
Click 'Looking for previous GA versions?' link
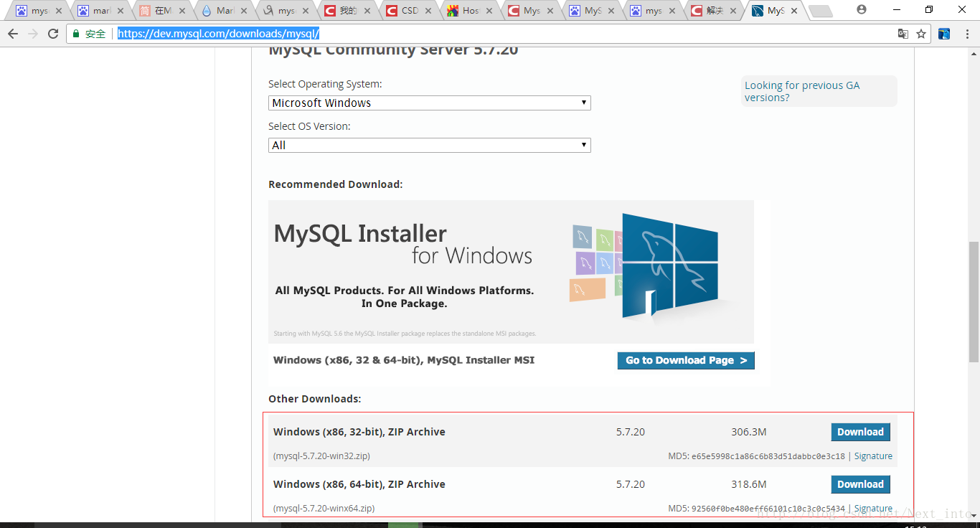coord(801,91)
